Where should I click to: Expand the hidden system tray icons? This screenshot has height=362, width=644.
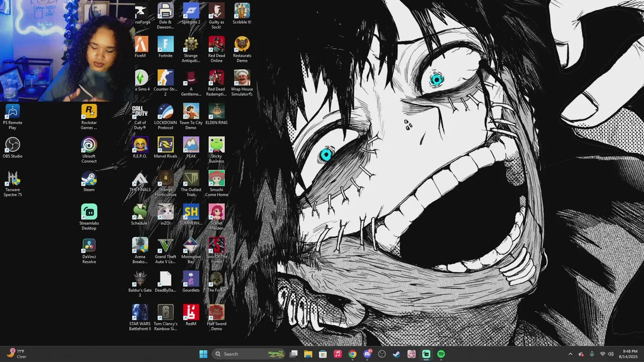[x=570, y=354]
